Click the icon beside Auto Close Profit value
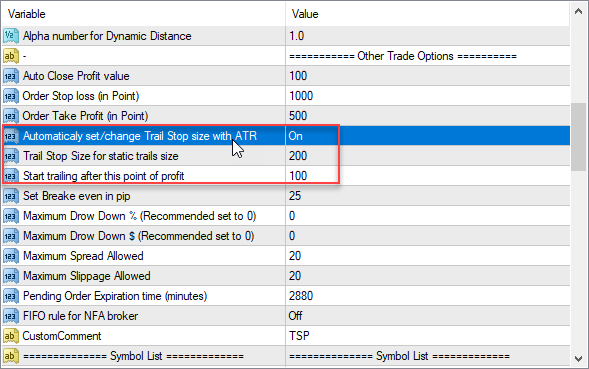 point(11,76)
